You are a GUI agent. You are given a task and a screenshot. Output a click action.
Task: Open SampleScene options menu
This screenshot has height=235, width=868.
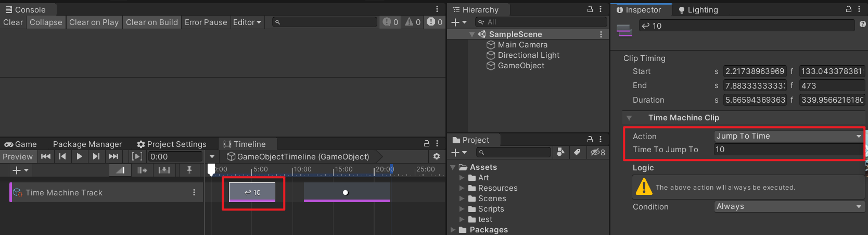[601, 34]
